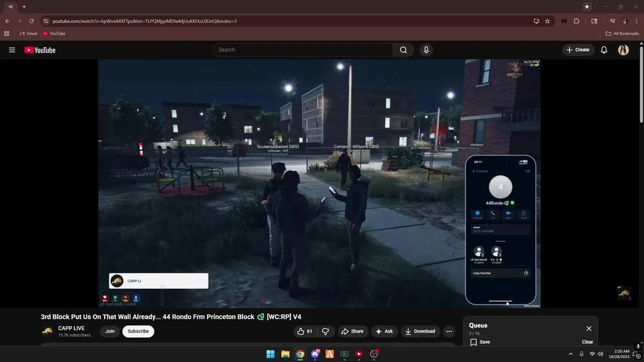
Task: Open taskbar volume control
Action: [x=600, y=354]
